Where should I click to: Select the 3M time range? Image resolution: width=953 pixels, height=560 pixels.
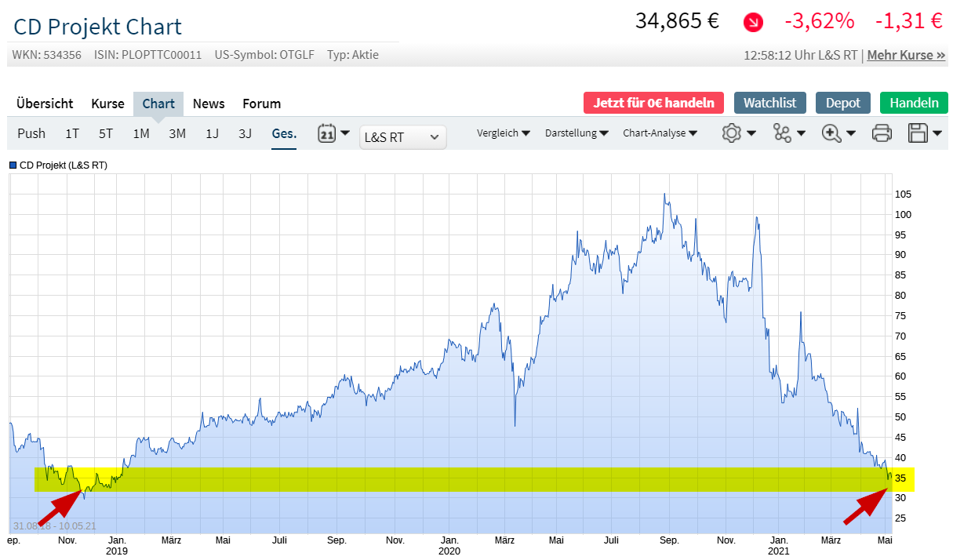pos(177,133)
